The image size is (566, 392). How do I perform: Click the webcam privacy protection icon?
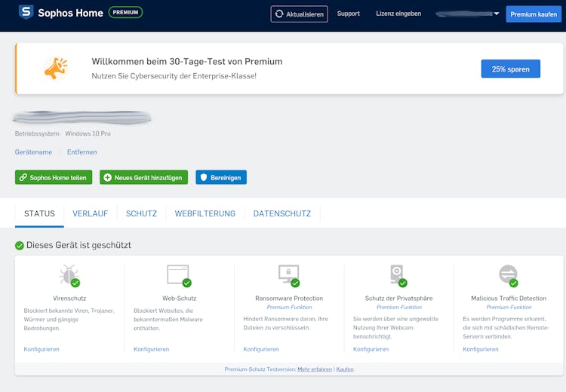point(398,274)
